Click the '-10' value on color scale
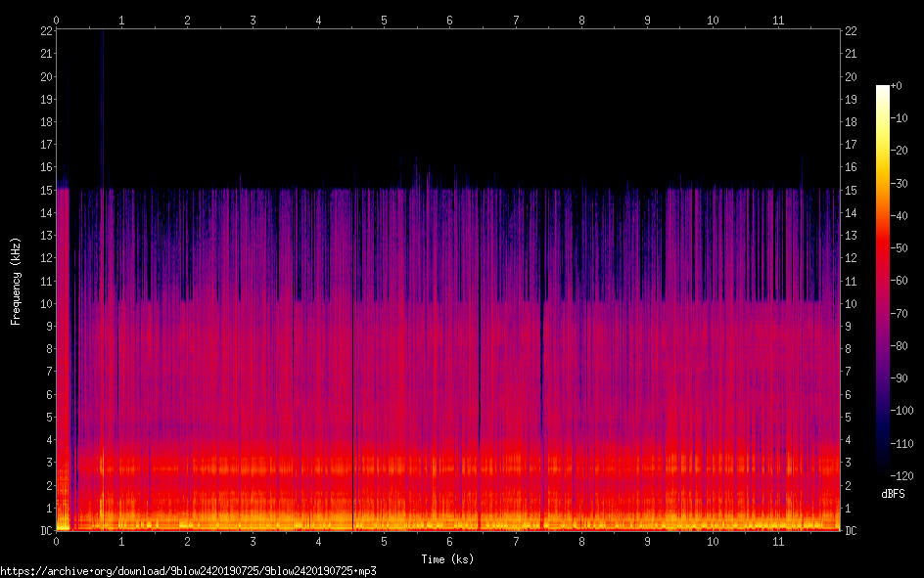This screenshot has width=924, height=578. click(899, 118)
